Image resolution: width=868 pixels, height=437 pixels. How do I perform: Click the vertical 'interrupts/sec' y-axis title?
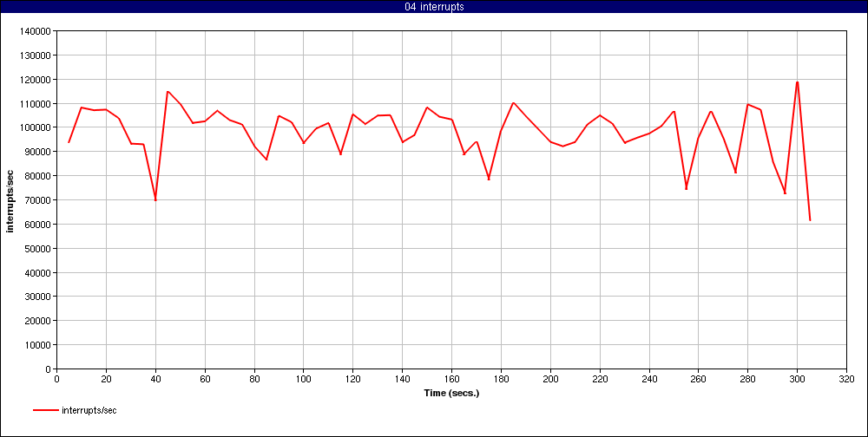(x=10, y=199)
